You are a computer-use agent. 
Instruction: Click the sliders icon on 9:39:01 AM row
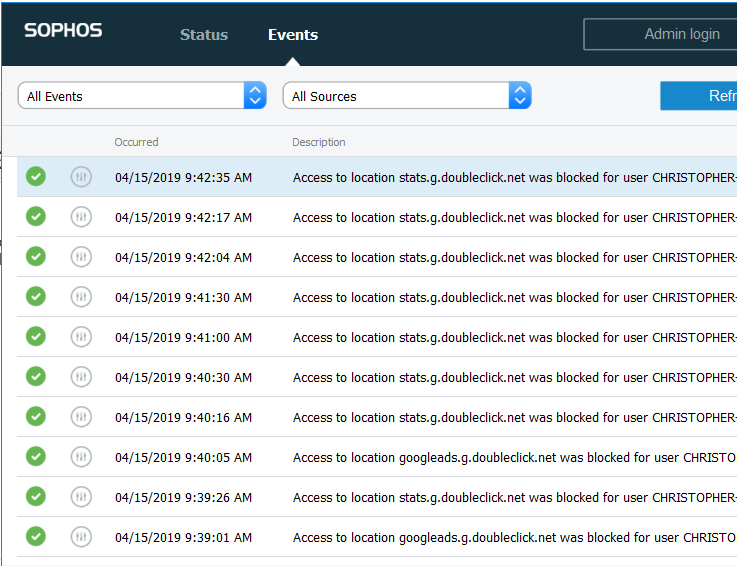click(81, 537)
